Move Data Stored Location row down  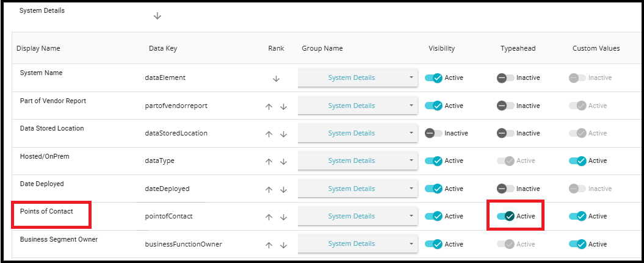(283, 134)
